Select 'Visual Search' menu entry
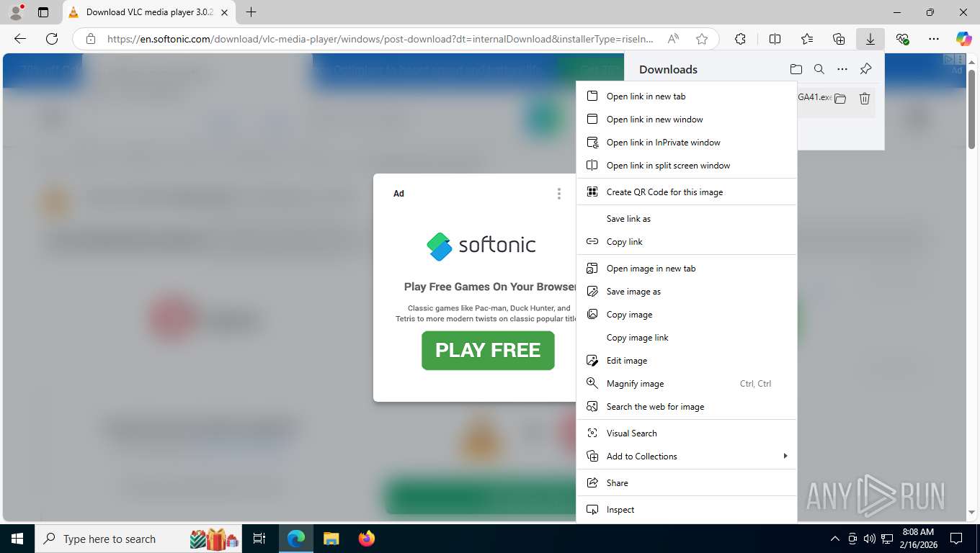 [687, 433]
